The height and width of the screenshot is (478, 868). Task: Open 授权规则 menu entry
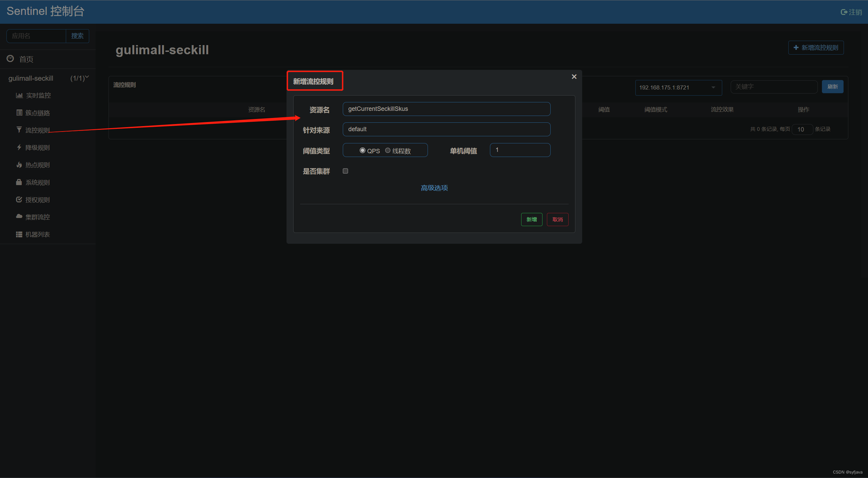pos(38,200)
